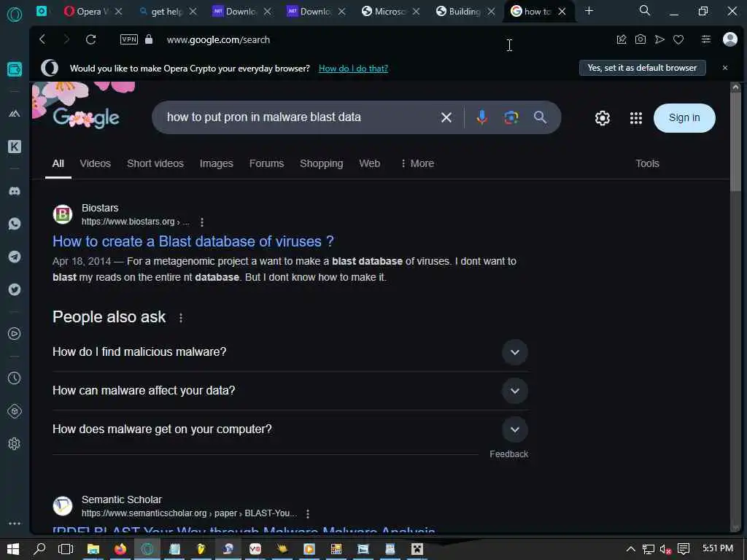Reload the page

[x=90, y=39]
